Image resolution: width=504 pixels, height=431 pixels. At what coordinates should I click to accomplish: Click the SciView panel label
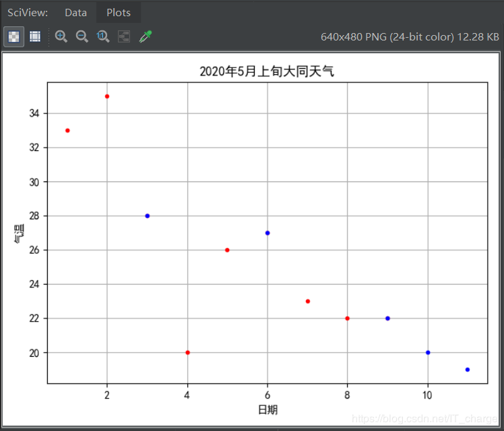[x=28, y=13]
